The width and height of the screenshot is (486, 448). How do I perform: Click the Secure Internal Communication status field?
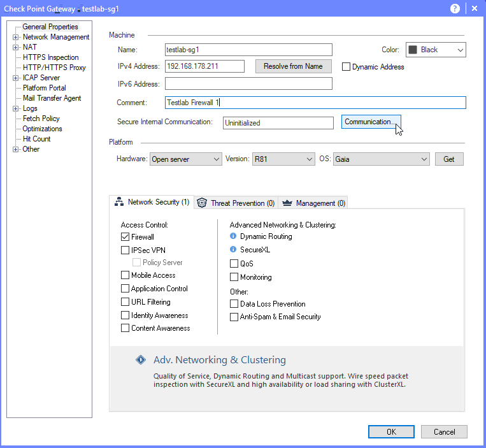(278, 123)
